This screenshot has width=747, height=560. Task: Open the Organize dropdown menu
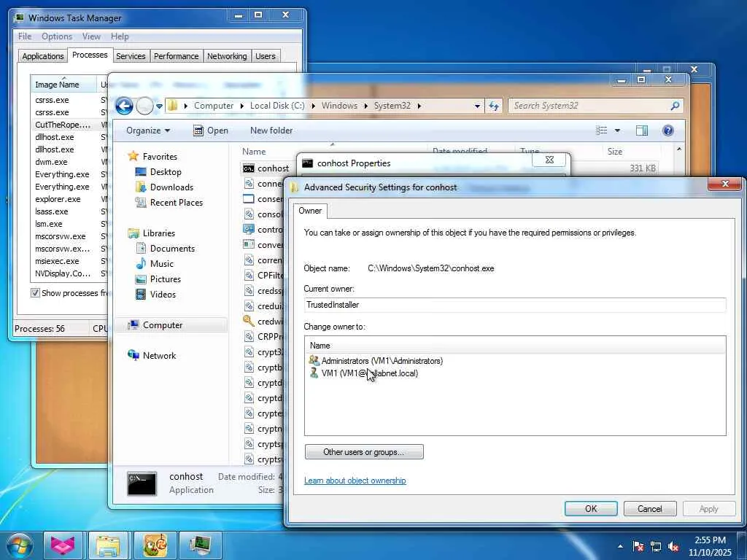pos(147,131)
